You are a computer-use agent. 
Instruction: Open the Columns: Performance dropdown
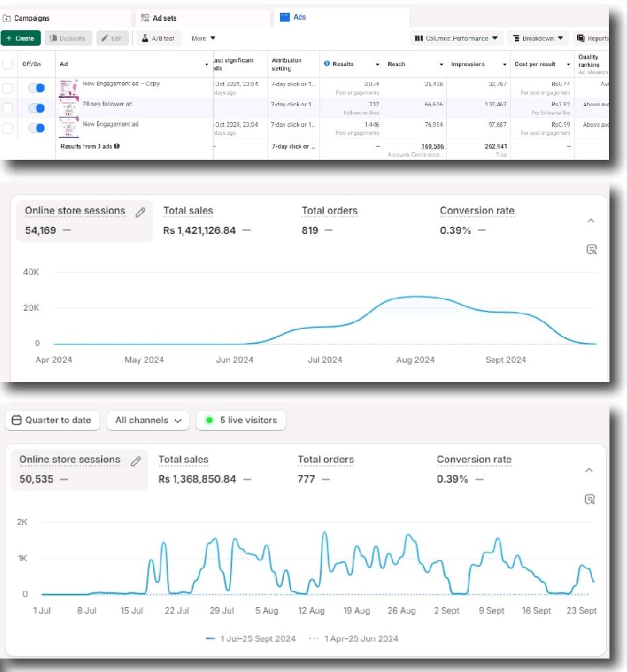[456, 38]
